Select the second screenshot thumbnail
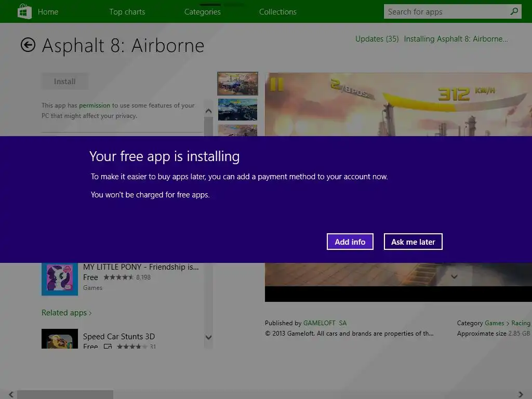 coord(237,110)
